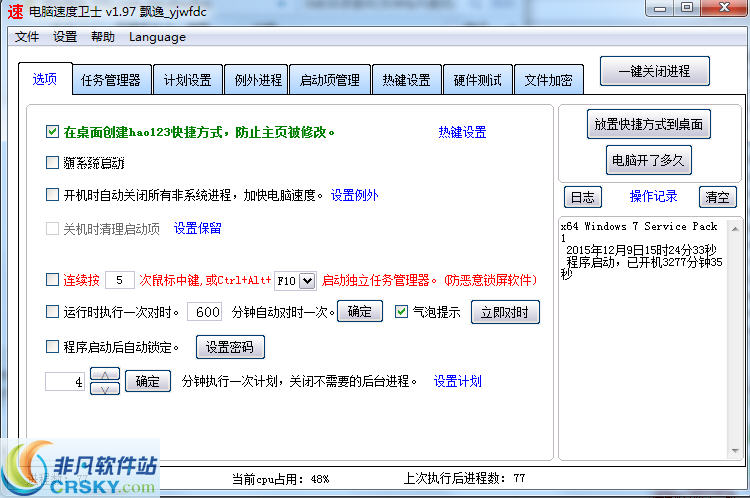This screenshot has width=750, height=498.
Task: Open the blue 热键设置 link
Action: point(462,132)
